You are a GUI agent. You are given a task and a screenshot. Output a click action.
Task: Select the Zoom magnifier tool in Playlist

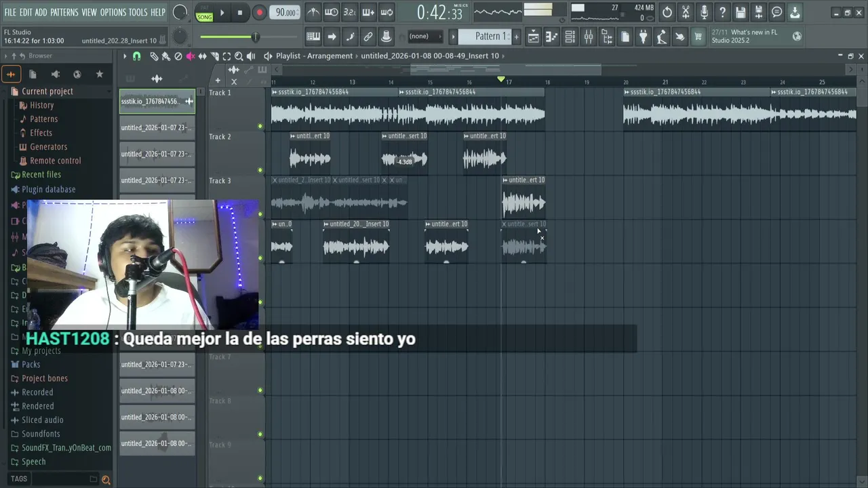click(239, 56)
